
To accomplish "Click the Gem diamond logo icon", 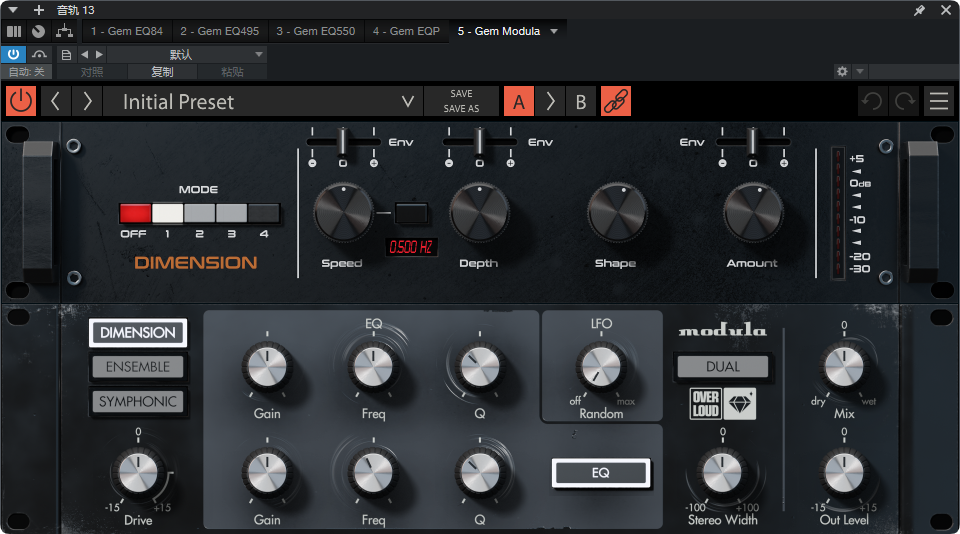I will (740, 404).
